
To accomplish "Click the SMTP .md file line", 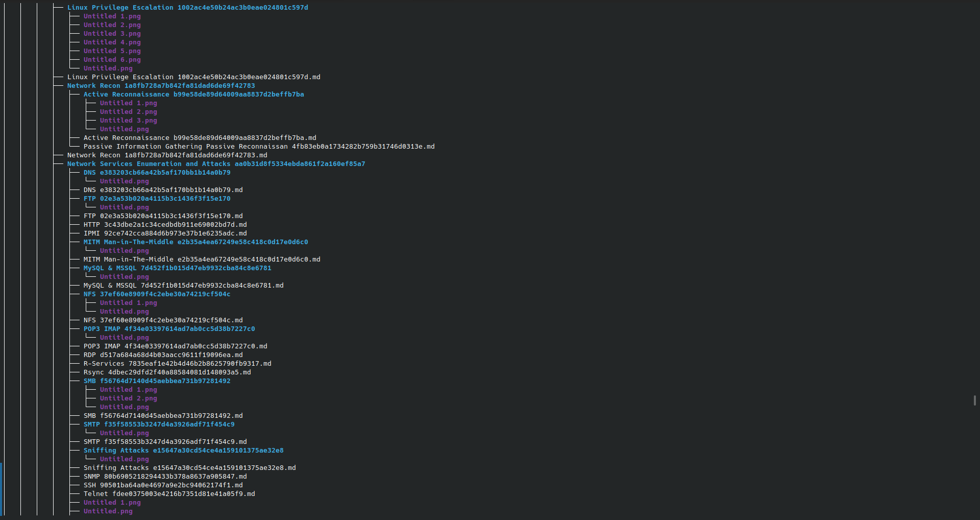I will pyautogui.click(x=165, y=442).
